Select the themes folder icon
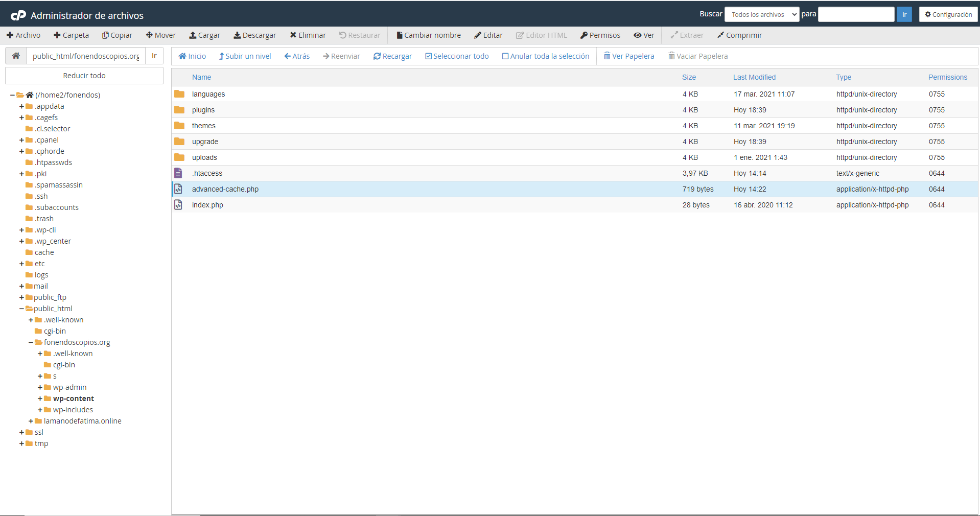Screen dimensions: 980x516 [x=179, y=126]
